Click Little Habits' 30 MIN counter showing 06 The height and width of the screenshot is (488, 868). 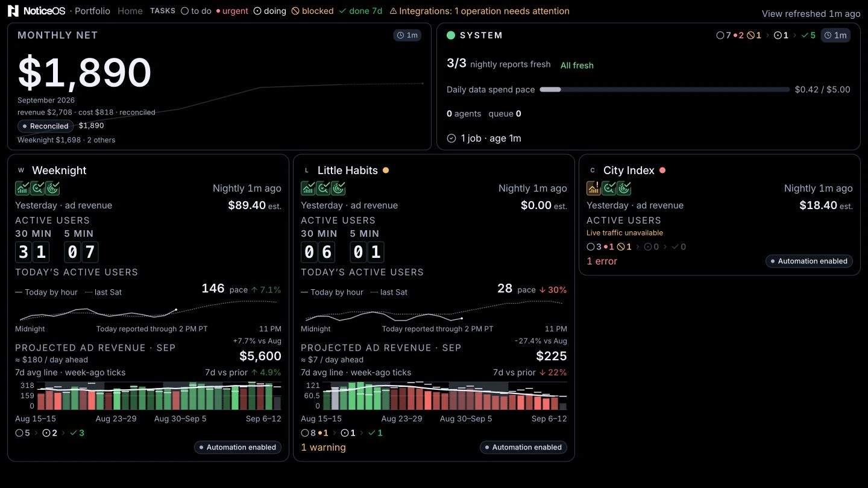(318, 251)
